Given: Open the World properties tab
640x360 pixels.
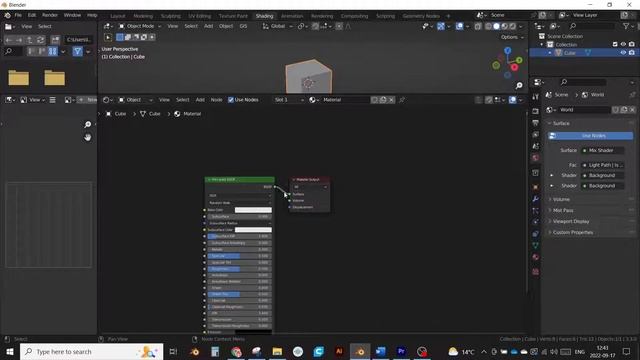Looking at the screenshot, I should tap(536, 158).
